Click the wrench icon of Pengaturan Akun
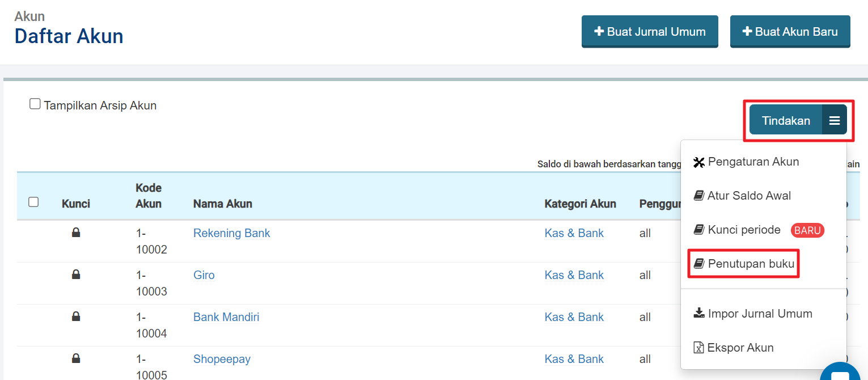Screen dimensions: 868x380 (698, 162)
